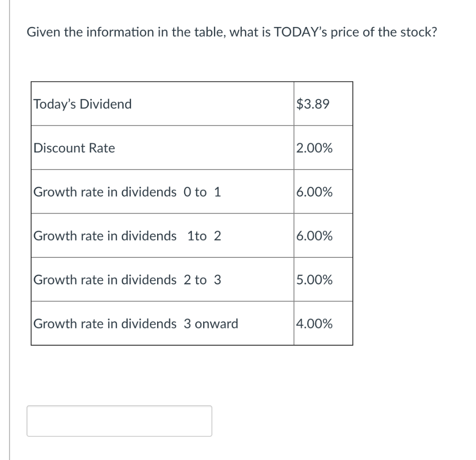This screenshot has height=460, width=476.
Task: Click the 4.00% terminal growth value
Action: 314,324
